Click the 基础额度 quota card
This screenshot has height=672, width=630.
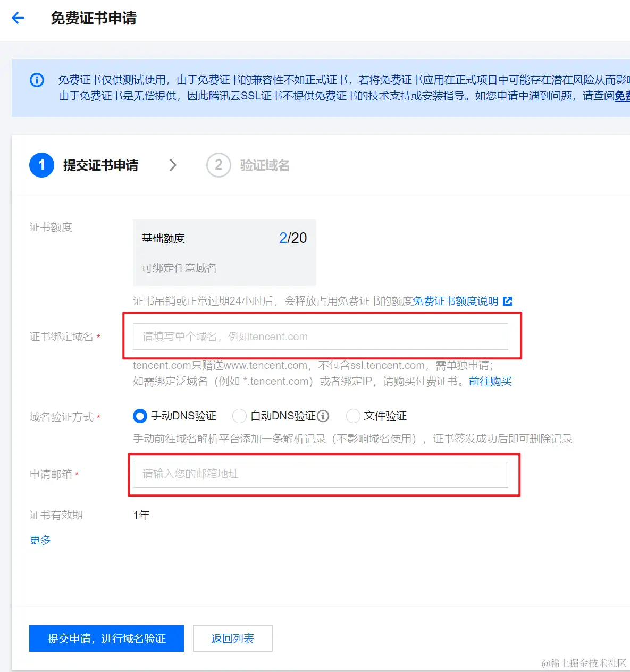pyautogui.click(x=224, y=253)
